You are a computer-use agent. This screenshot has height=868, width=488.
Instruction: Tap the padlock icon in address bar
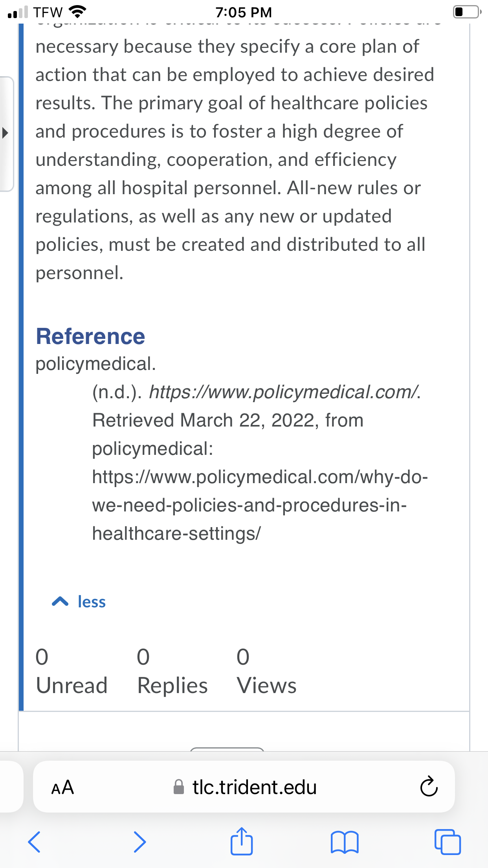pos(179,787)
